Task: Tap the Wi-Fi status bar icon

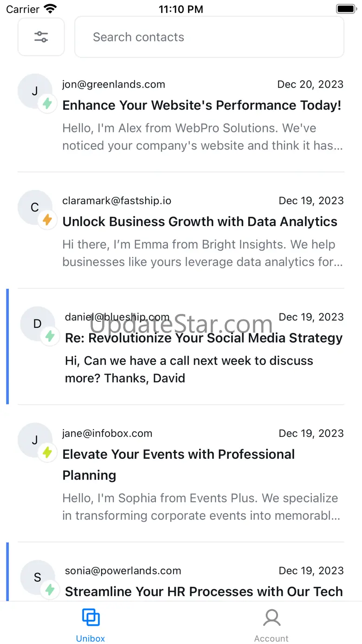Action: pos(50,9)
